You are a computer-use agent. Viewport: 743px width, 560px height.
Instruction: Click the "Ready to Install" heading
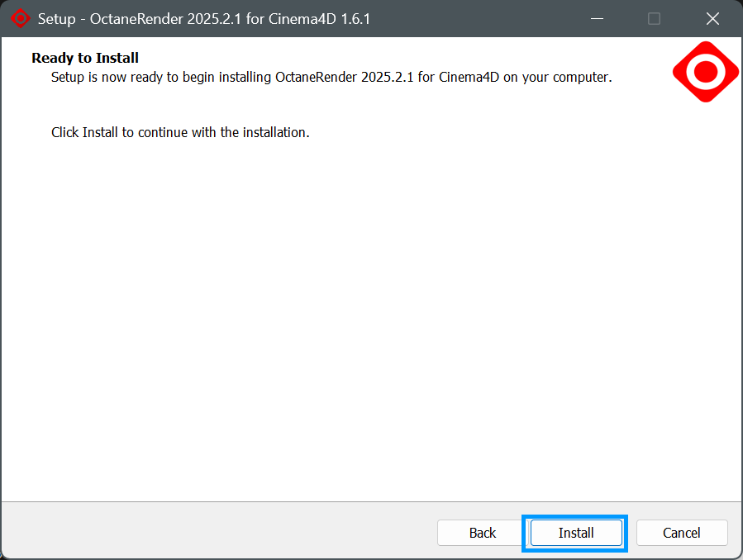[x=85, y=58]
